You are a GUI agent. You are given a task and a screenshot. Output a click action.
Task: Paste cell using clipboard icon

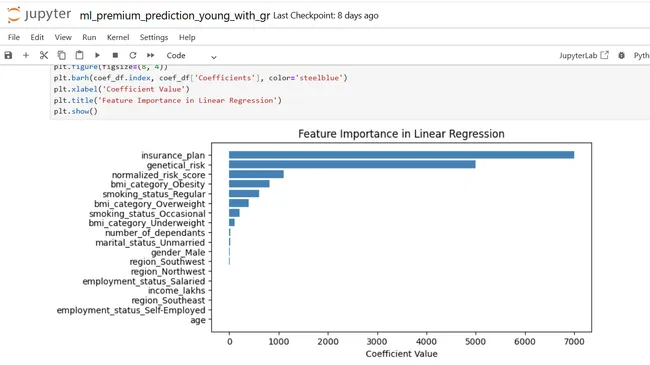[79, 55]
